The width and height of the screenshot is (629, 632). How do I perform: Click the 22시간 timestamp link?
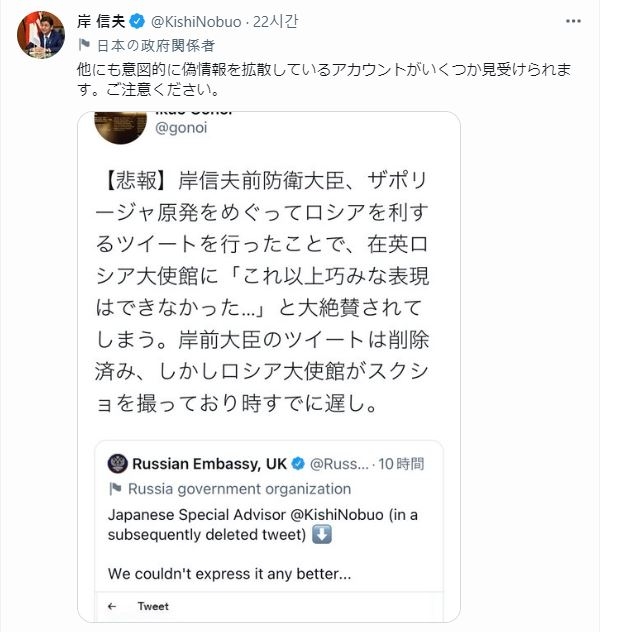275,21
